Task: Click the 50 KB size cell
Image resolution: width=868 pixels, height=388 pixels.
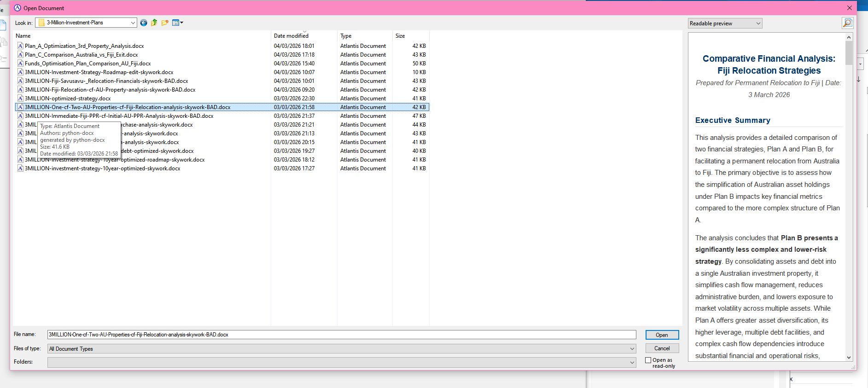Action: click(x=419, y=64)
